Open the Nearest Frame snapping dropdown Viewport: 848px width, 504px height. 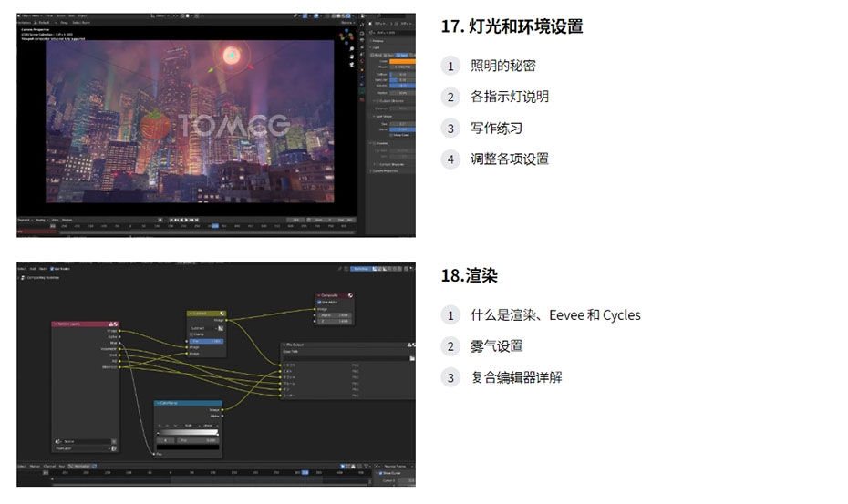click(x=398, y=466)
